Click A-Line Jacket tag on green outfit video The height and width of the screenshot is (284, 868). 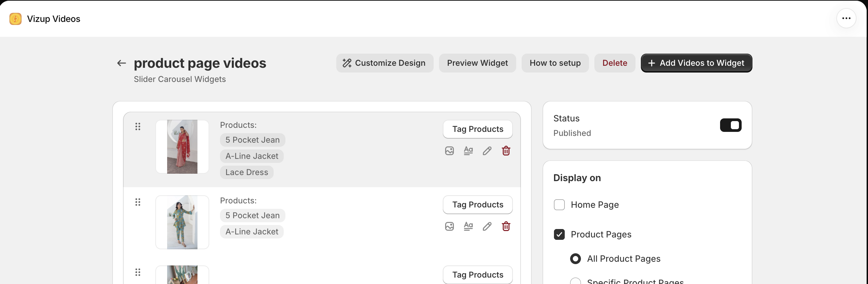252,232
